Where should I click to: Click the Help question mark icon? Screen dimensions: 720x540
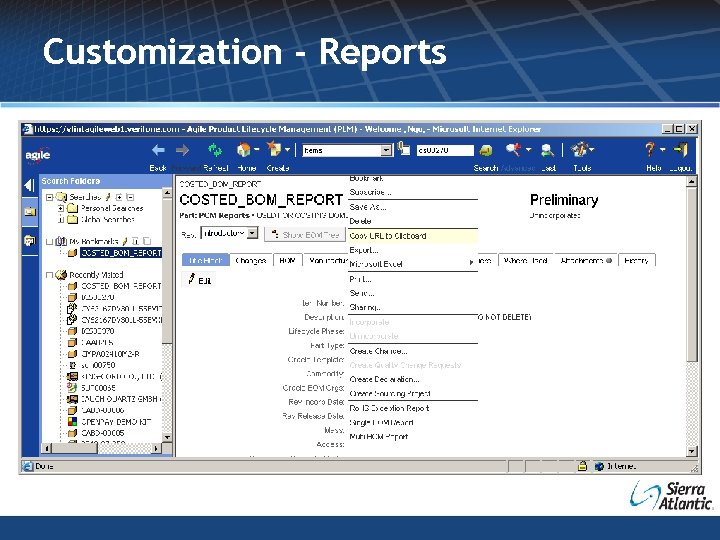pos(649,149)
